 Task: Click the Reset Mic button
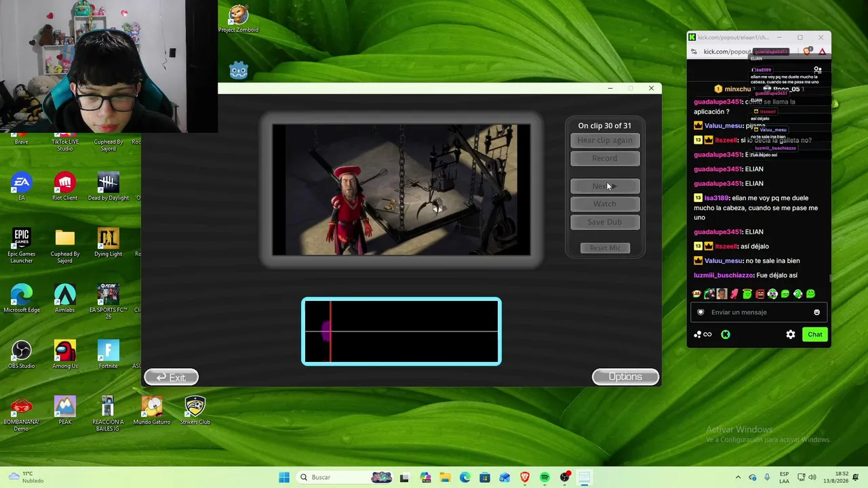click(x=605, y=248)
